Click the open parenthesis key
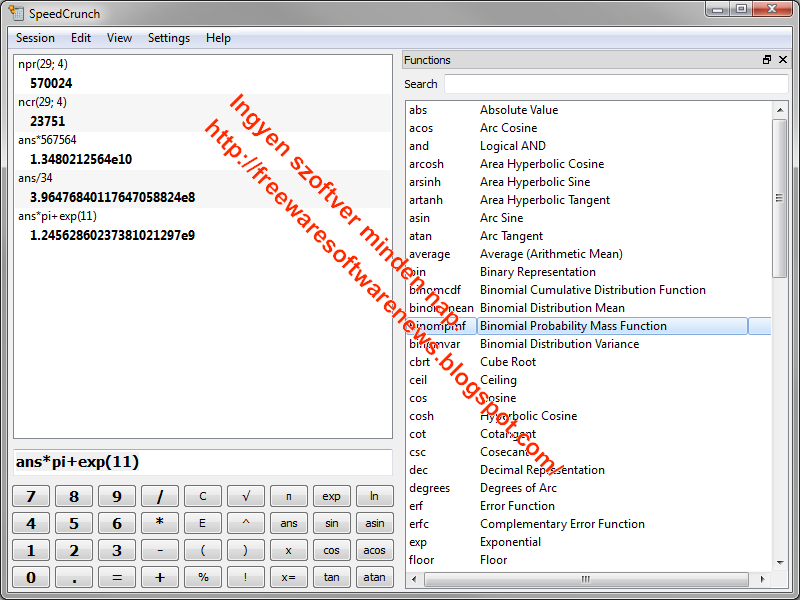Screen dimensions: 800x600 pos(203,550)
